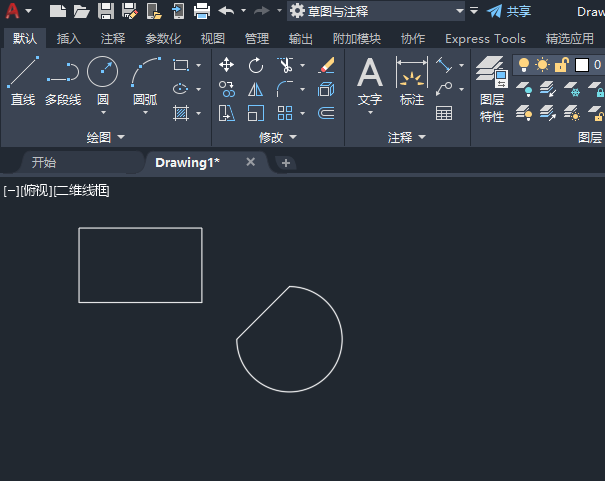Click the new drawing tab plus button

coord(286,163)
